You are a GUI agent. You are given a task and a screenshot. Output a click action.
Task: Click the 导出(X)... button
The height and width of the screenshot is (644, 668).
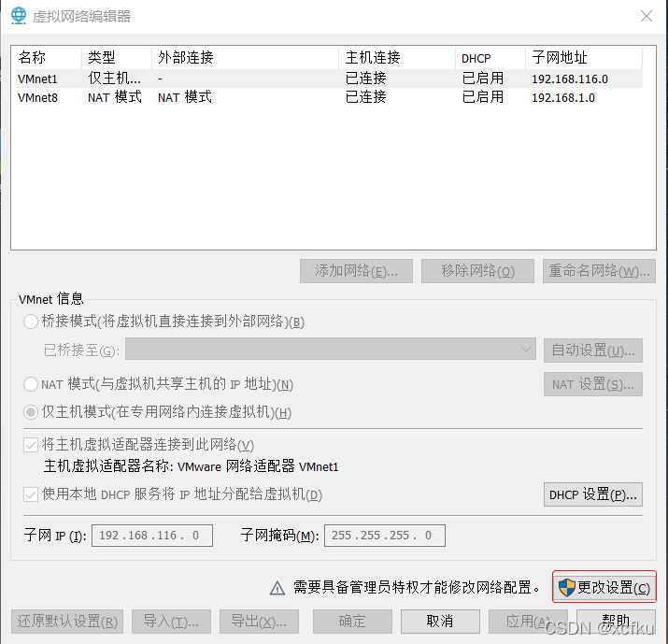point(259,622)
